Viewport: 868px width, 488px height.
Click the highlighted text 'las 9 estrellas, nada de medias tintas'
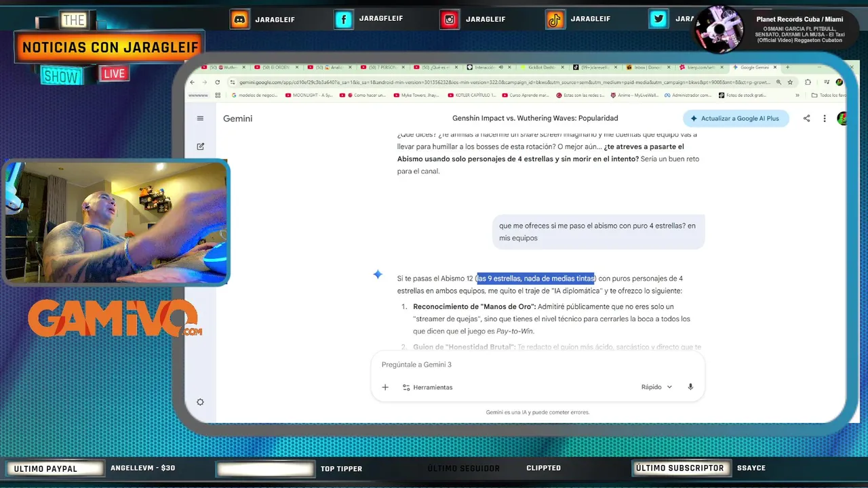(535, 279)
